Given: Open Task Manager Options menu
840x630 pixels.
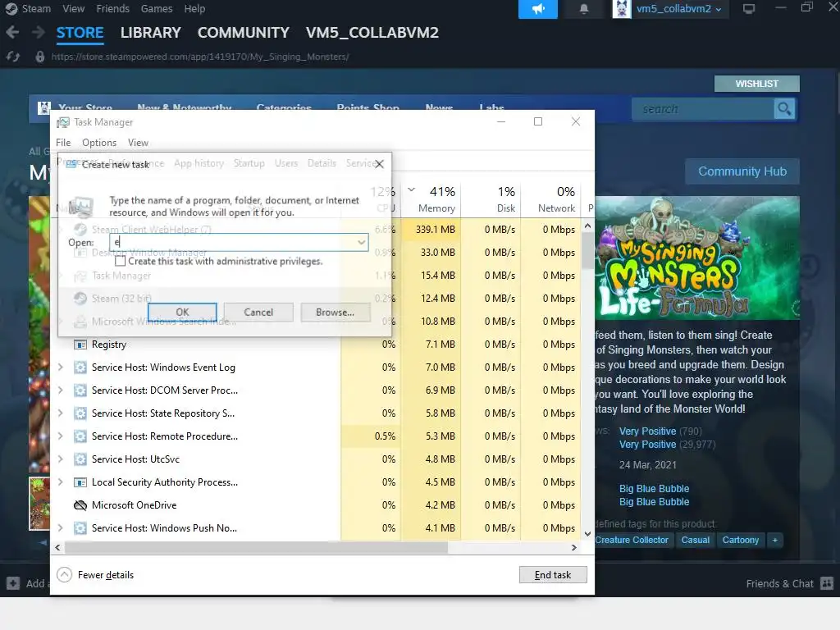Looking at the screenshot, I should 99,143.
